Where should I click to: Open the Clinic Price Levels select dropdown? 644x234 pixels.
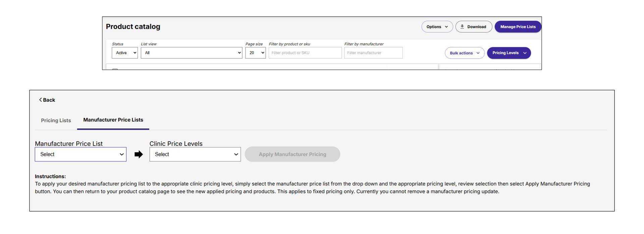pyautogui.click(x=195, y=154)
